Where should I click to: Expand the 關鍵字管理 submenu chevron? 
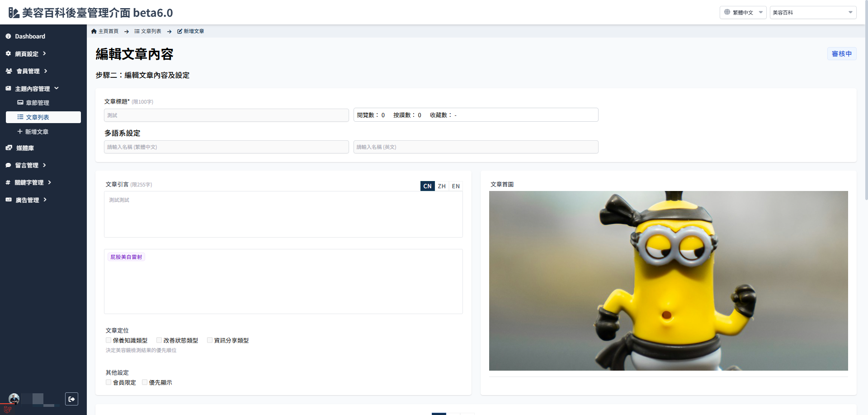click(49, 182)
